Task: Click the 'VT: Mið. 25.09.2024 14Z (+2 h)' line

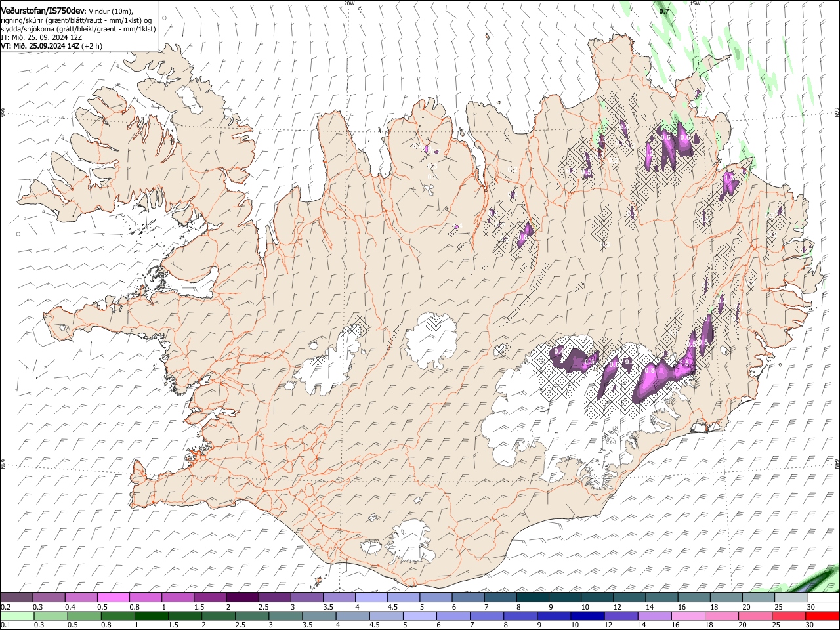Action: pos(51,46)
